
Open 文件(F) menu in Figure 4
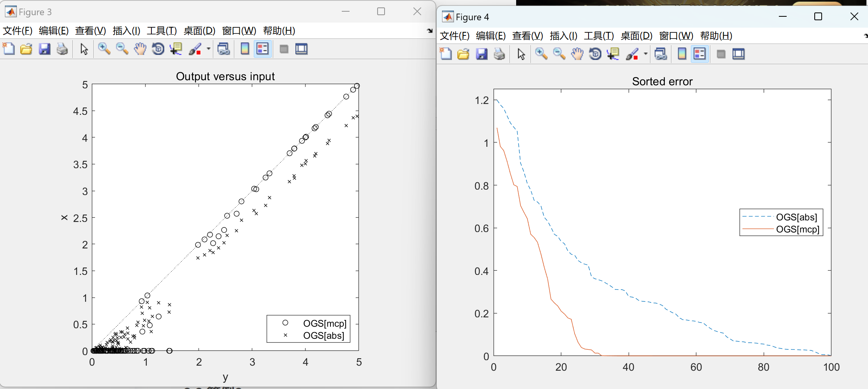click(455, 36)
